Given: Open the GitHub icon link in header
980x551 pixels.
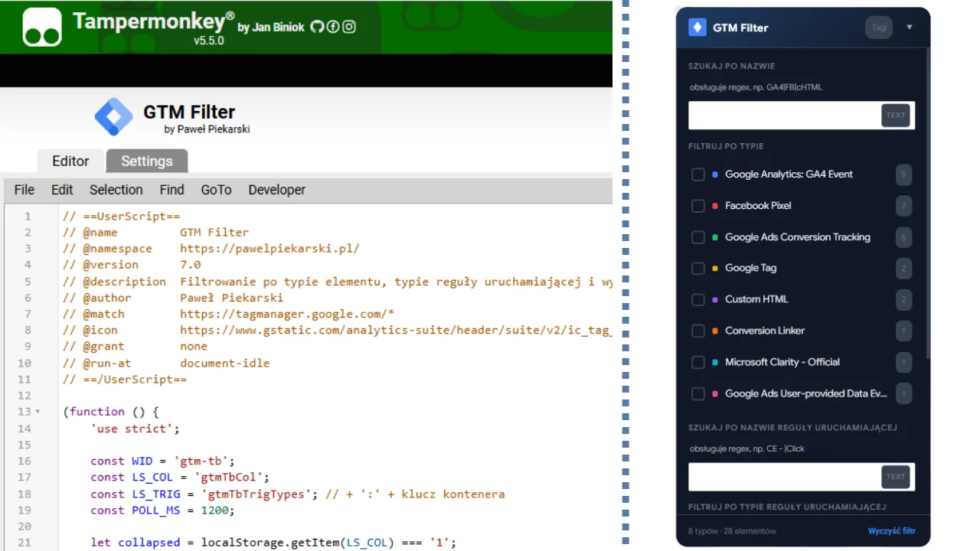Looking at the screenshot, I should pyautogui.click(x=318, y=27).
